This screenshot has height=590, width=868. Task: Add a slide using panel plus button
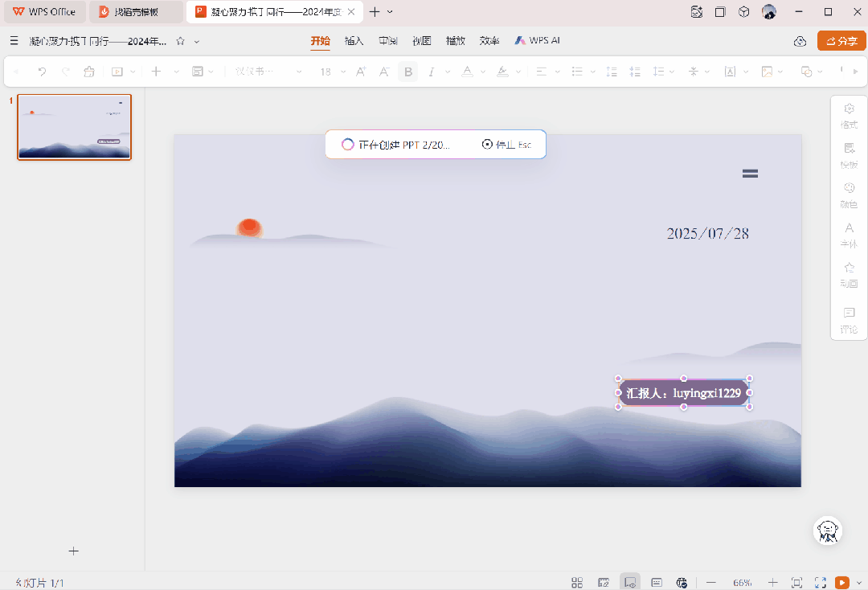(x=74, y=551)
